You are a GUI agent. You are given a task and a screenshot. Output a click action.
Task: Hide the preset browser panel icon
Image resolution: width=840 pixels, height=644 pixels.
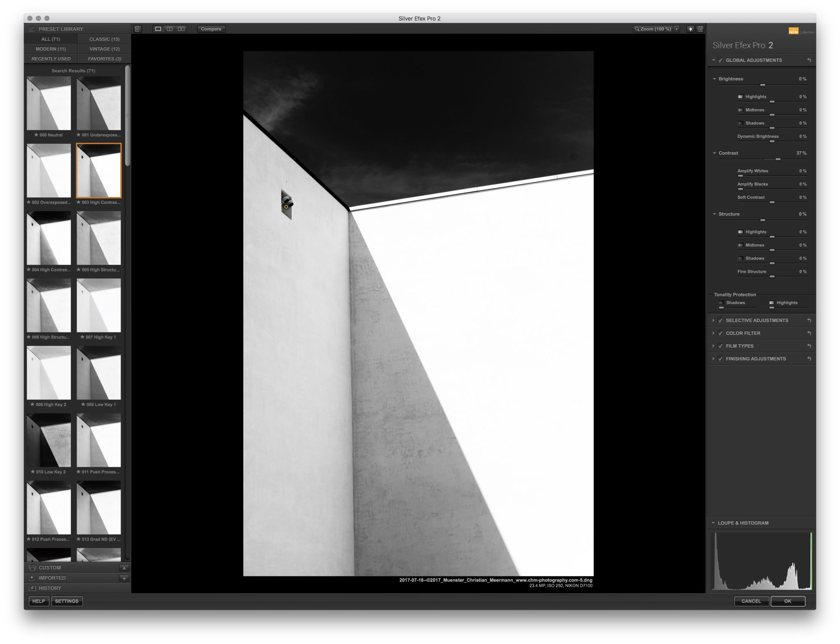[x=138, y=29]
